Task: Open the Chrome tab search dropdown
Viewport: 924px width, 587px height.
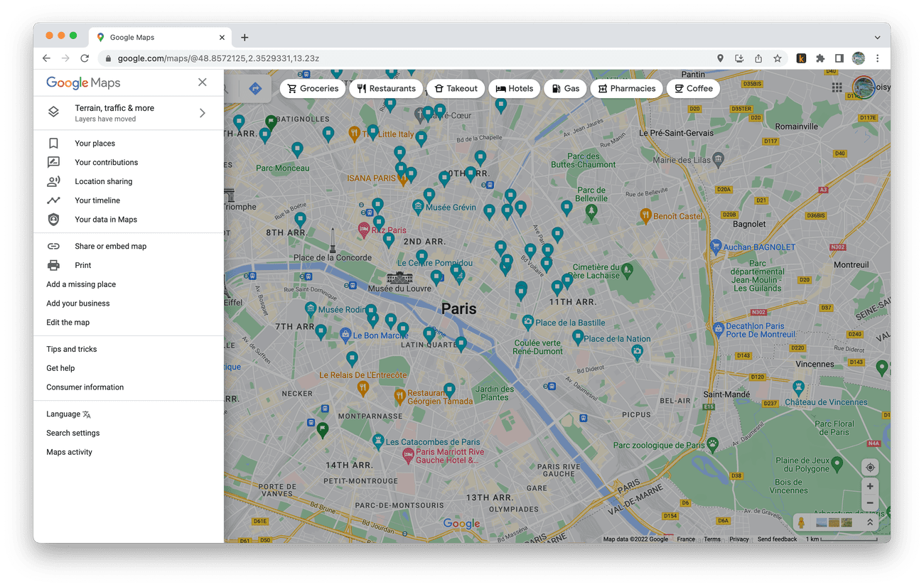Action: click(x=877, y=38)
